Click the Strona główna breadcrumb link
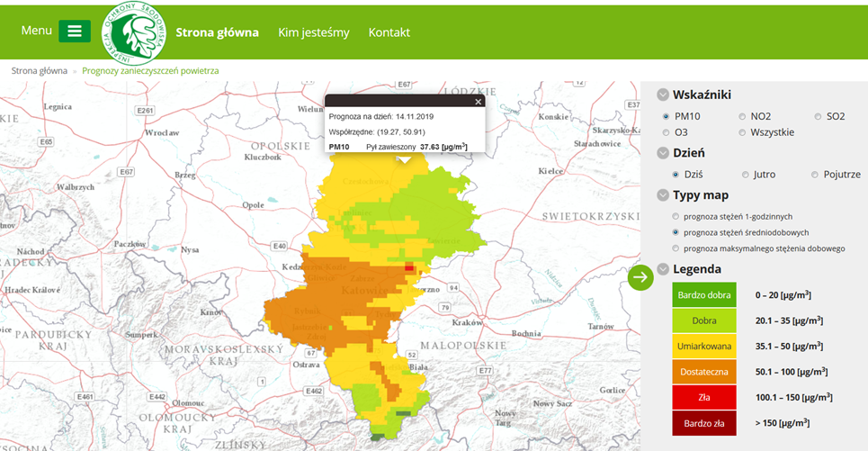This screenshot has height=451, width=868. 39,70
